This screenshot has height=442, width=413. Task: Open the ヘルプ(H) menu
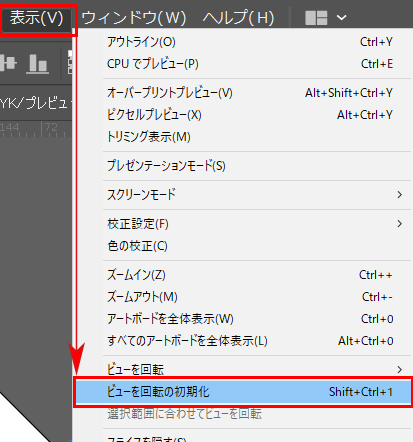[239, 18]
